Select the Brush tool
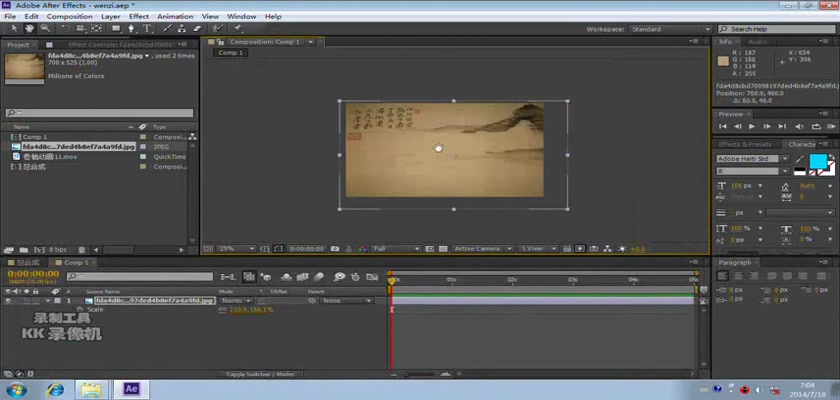This screenshot has width=840, height=400. click(167, 28)
